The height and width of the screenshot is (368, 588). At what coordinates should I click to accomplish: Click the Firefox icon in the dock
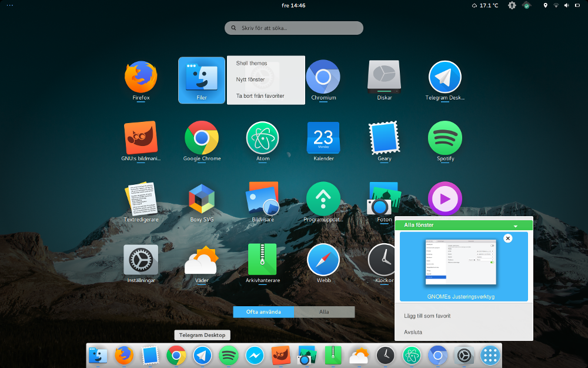click(x=123, y=355)
